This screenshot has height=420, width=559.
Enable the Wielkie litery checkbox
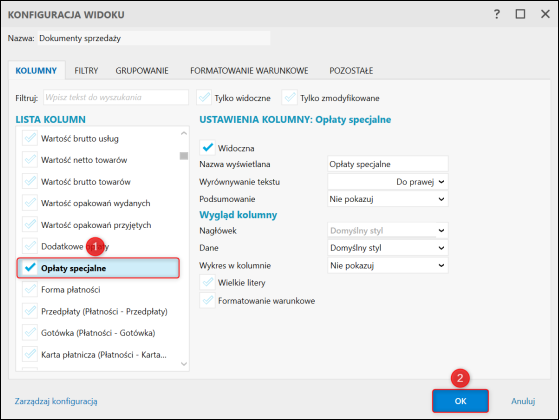coord(207,282)
